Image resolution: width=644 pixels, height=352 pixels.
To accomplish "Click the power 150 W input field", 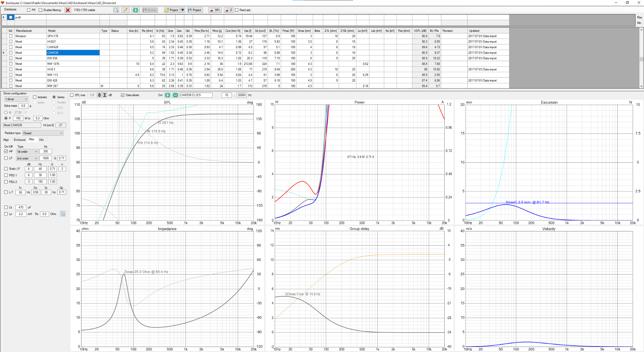I will pos(18,118).
